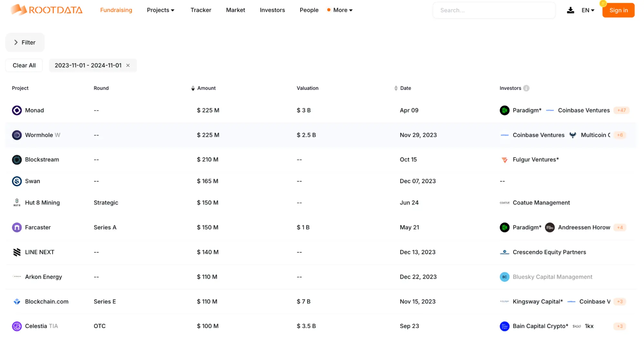Open the More dropdown menu

click(x=342, y=10)
